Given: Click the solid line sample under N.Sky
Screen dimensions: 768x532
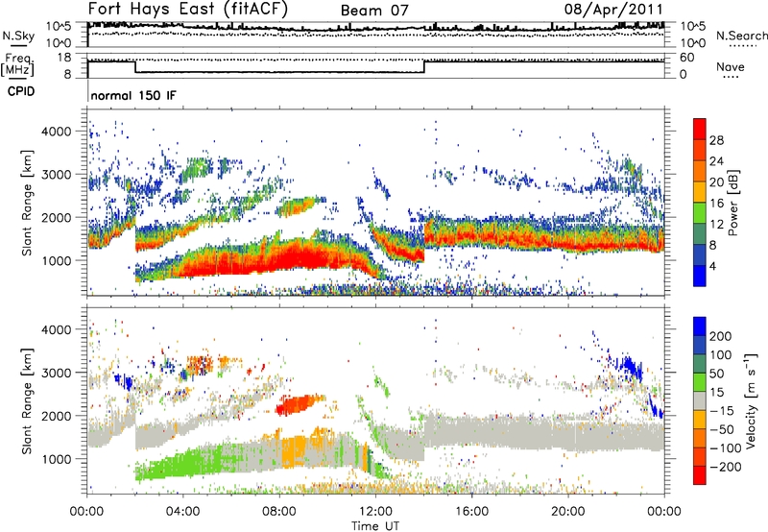Looking at the screenshot, I should pyautogui.click(x=18, y=45).
